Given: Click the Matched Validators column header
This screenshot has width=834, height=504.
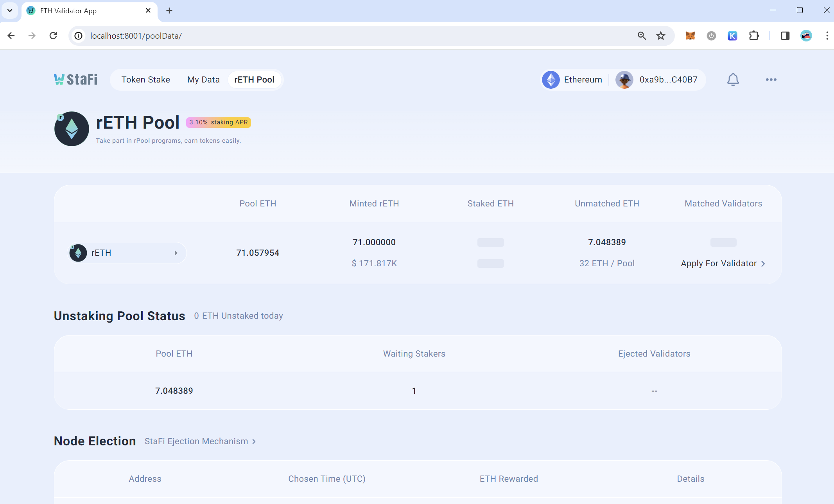Looking at the screenshot, I should pos(723,204).
